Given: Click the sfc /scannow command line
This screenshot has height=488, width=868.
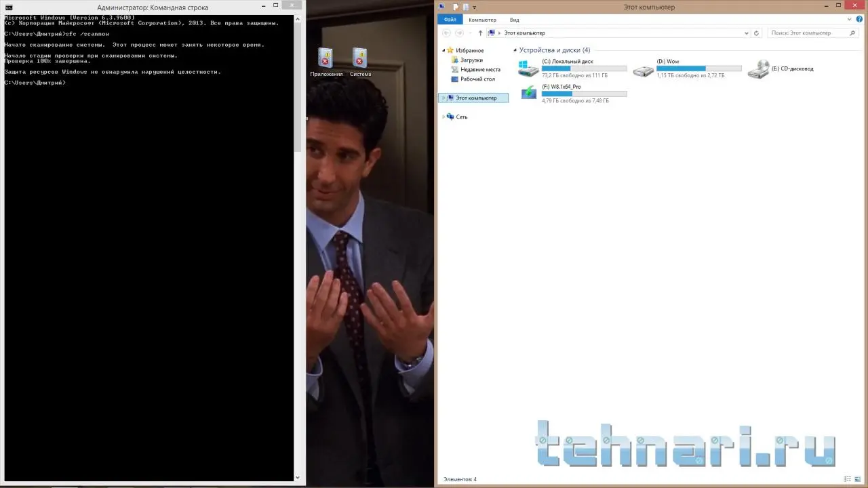Looking at the screenshot, I should pyautogui.click(x=56, y=34).
